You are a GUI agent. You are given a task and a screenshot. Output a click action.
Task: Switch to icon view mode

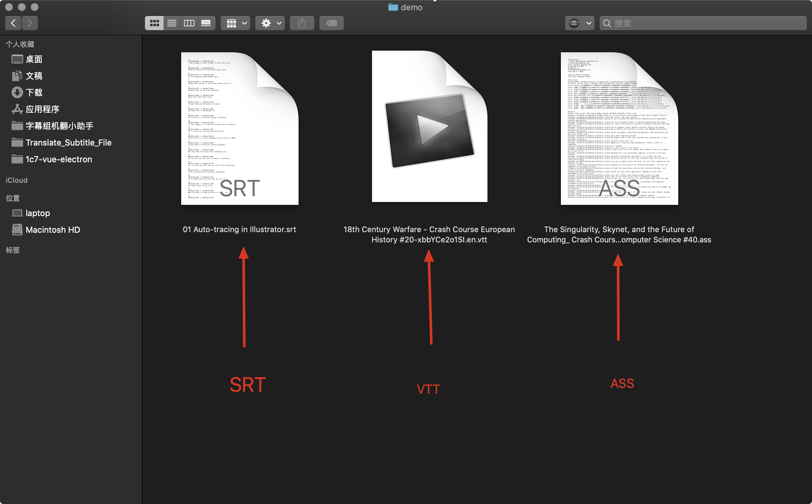point(154,23)
